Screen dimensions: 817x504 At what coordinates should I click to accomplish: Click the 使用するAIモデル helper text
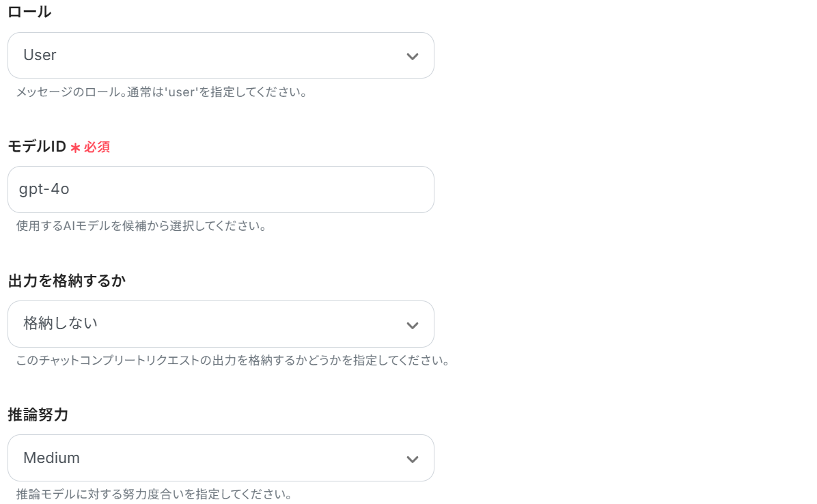[141, 225]
